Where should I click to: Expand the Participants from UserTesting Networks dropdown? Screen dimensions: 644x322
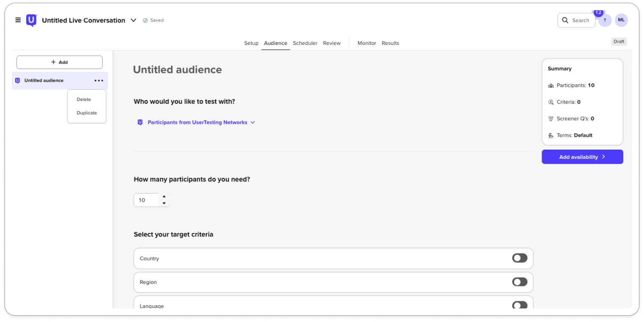(197, 122)
